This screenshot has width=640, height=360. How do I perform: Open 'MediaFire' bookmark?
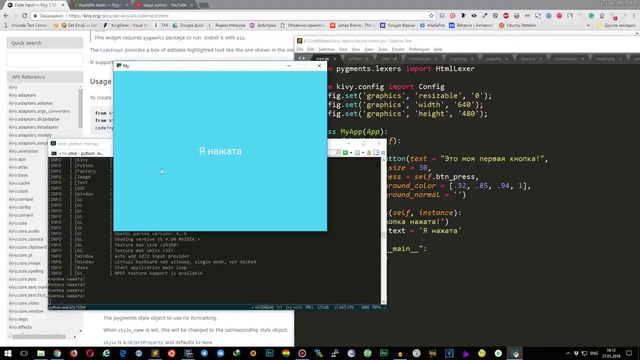(x=433, y=25)
